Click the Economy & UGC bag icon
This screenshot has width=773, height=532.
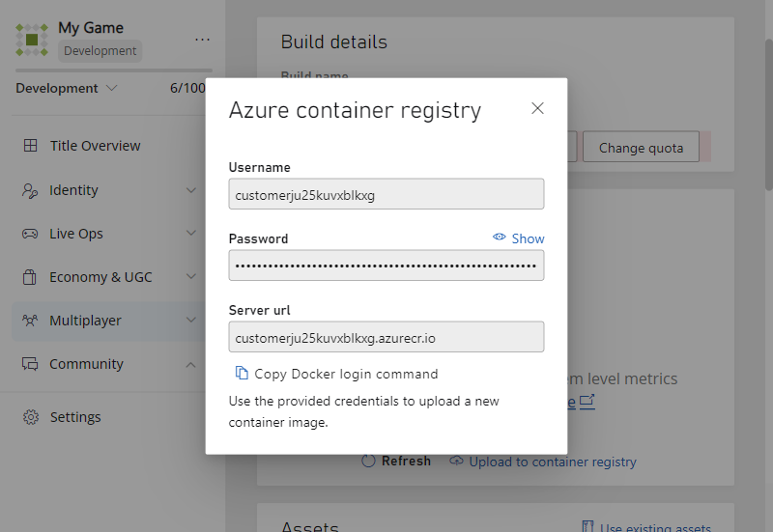30,277
